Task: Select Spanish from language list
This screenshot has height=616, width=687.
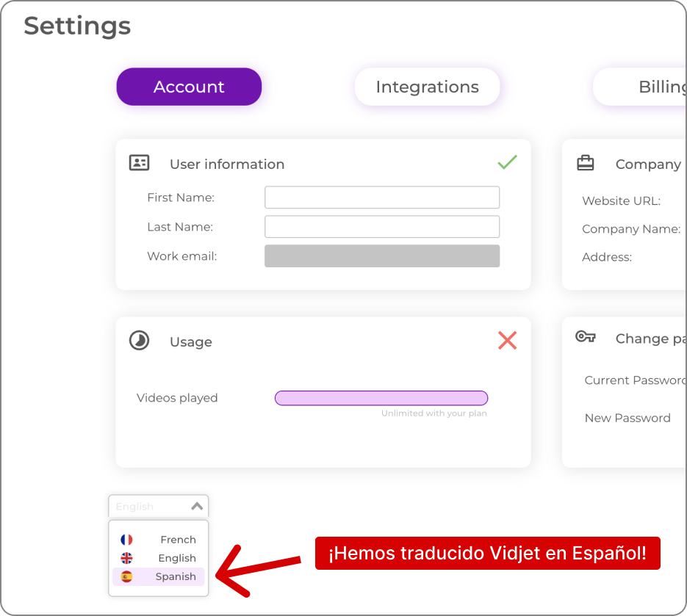Action: coord(159,576)
